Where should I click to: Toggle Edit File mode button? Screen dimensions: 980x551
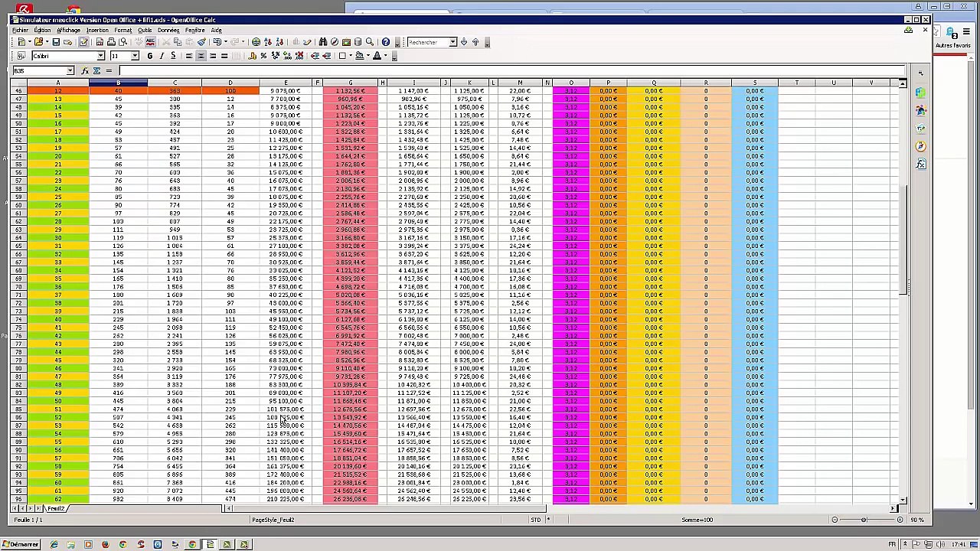83,42
